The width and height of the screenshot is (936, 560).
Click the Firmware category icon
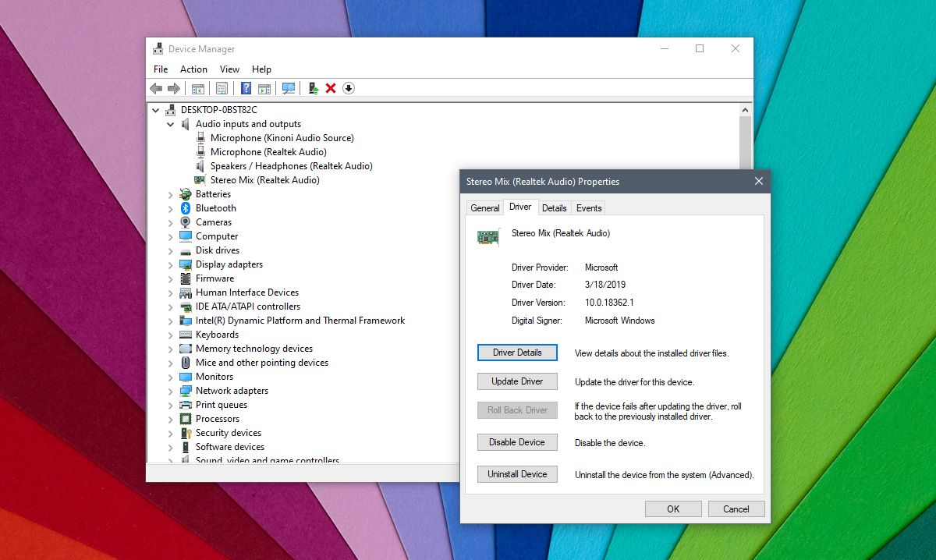tap(186, 278)
